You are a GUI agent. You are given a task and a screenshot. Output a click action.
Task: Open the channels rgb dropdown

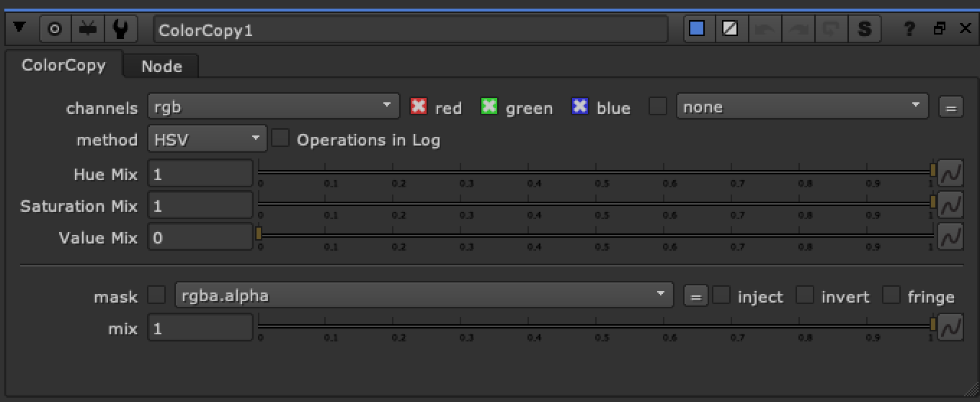[274, 107]
